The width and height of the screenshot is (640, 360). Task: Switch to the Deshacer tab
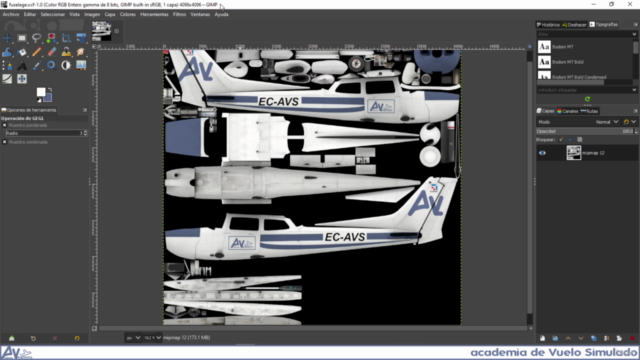574,25
